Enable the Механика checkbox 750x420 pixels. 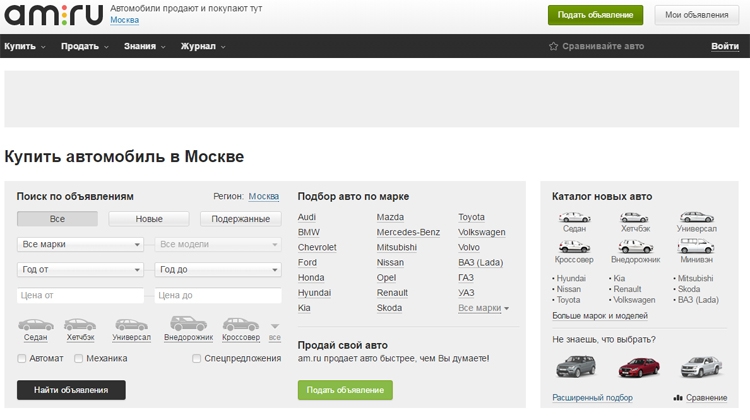[78, 358]
